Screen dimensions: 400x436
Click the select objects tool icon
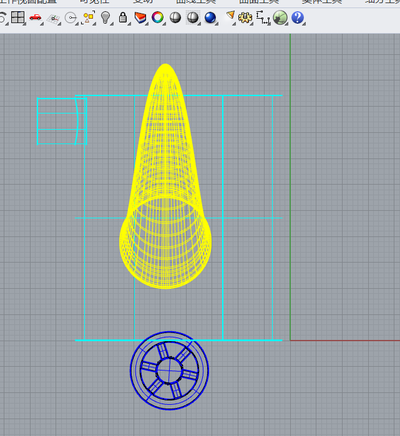click(x=88, y=17)
